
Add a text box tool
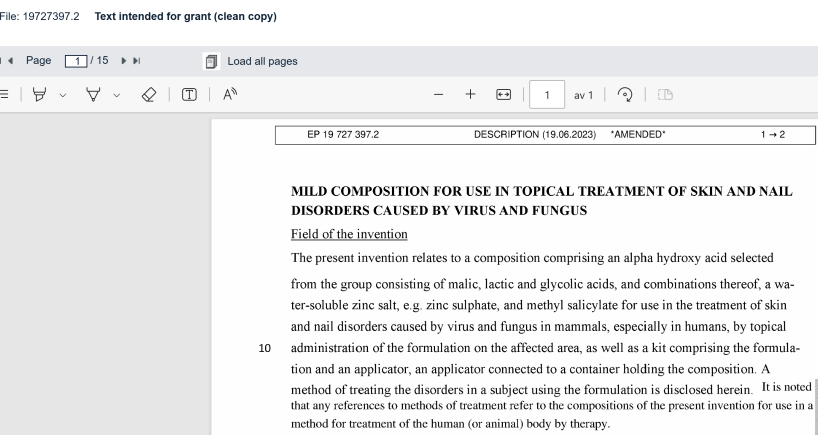(189, 94)
